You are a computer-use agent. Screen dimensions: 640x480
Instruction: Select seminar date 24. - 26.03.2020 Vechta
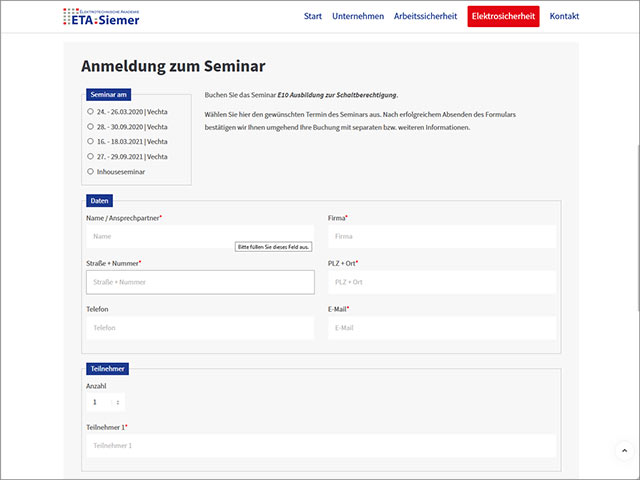(x=91, y=111)
